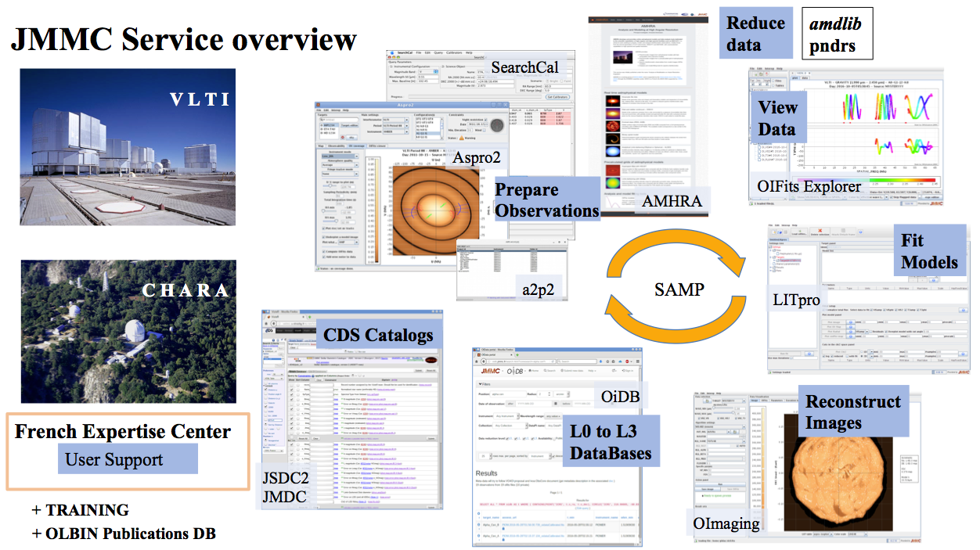Click the warning status icon in Aspro2
This screenshot has height=550, width=980.
[x=462, y=138]
